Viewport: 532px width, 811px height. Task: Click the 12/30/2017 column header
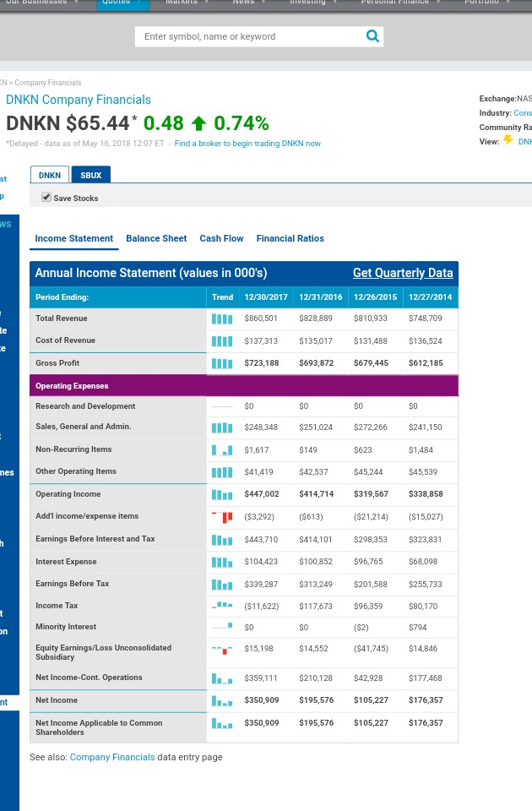[x=266, y=297]
